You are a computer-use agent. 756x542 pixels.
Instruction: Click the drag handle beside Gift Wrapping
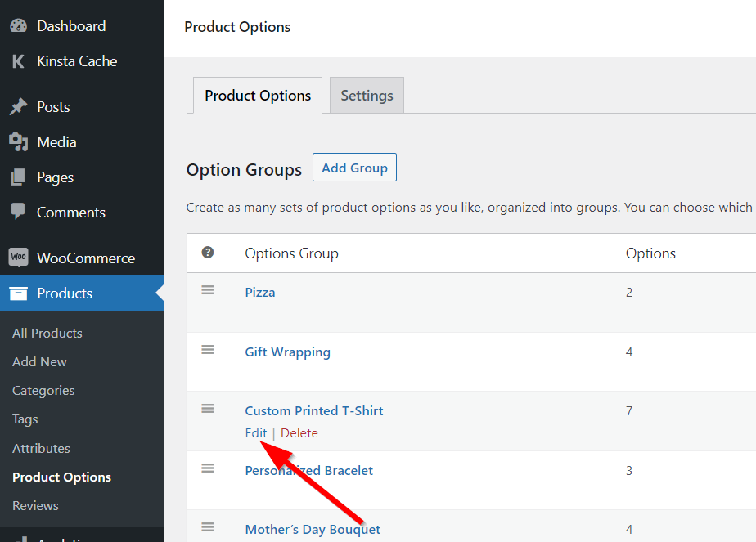(x=207, y=349)
